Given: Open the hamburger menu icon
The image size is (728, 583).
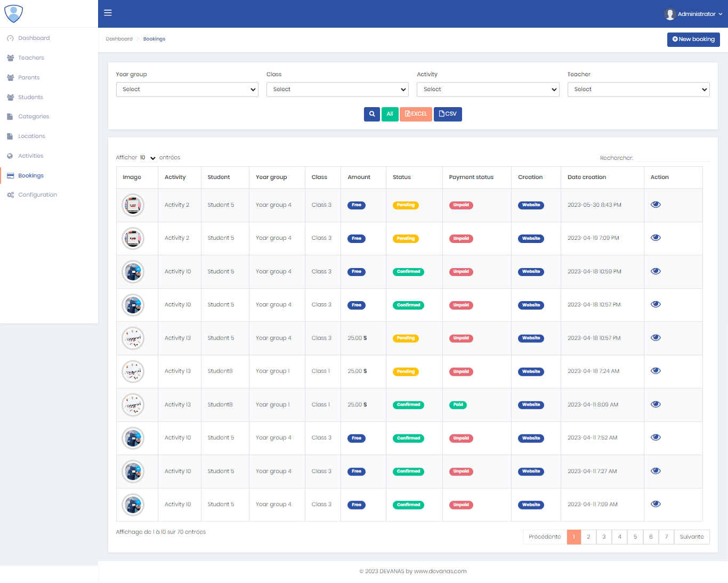Looking at the screenshot, I should (x=108, y=13).
